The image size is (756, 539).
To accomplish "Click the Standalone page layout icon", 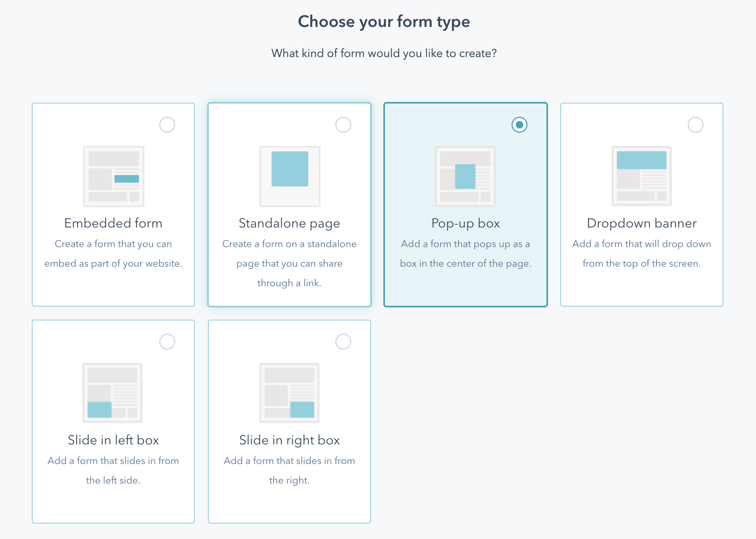I will (290, 177).
